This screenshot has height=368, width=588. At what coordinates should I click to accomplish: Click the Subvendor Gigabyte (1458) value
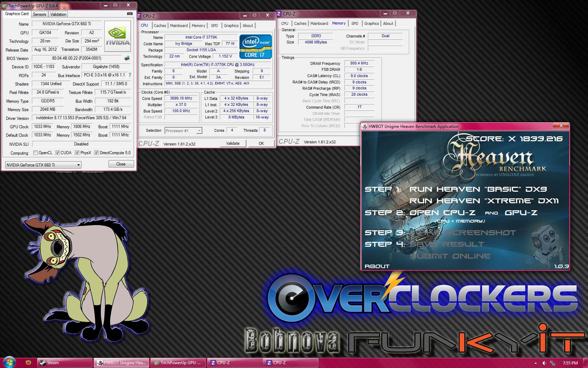106,67
